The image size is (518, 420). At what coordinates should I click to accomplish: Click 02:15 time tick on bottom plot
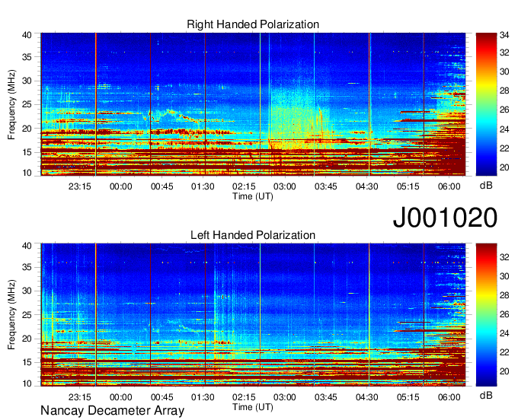(x=244, y=397)
